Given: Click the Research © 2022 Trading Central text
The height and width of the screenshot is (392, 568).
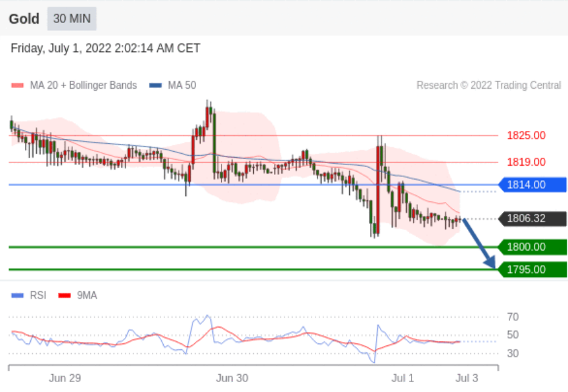Looking at the screenshot, I should pyautogui.click(x=488, y=85).
